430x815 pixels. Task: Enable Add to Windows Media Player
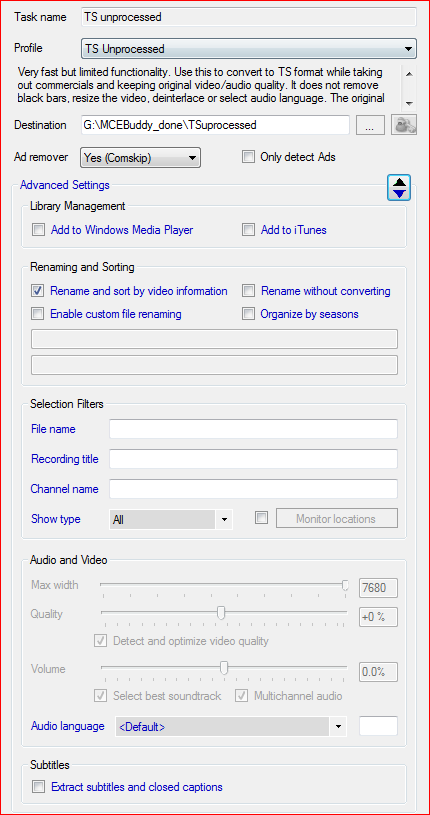(38, 230)
